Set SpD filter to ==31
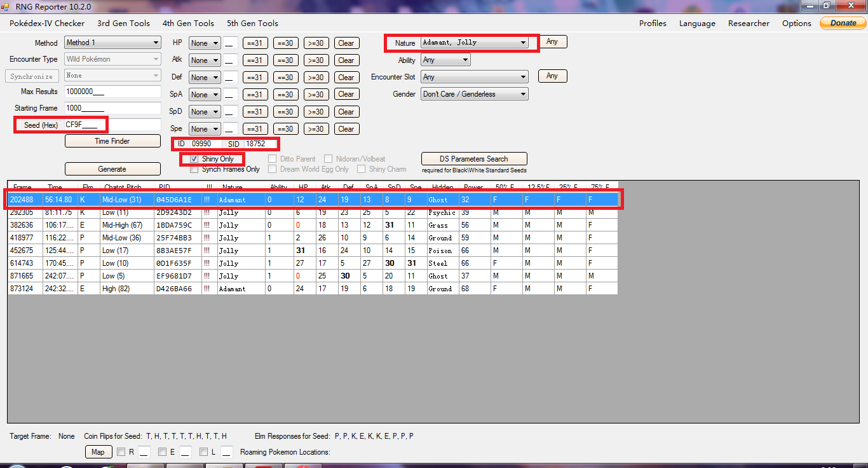 pos(255,112)
